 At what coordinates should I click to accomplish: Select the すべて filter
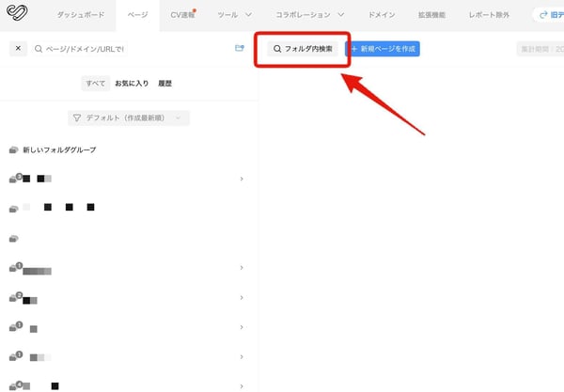point(96,84)
